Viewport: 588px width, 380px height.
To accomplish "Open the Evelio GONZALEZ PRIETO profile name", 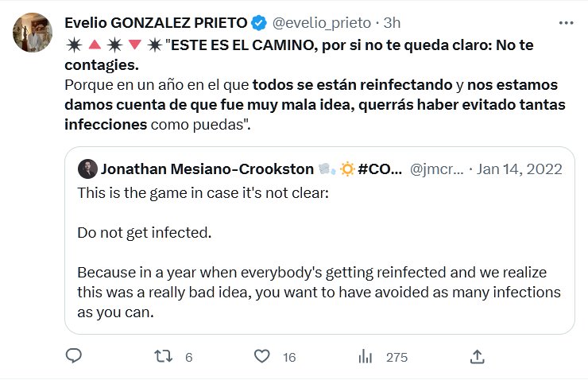I will (x=157, y=23).
